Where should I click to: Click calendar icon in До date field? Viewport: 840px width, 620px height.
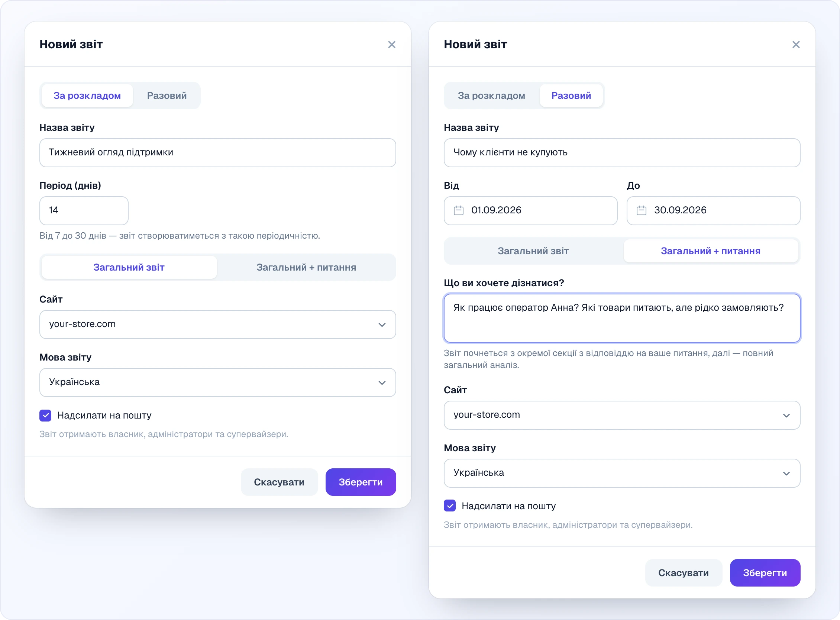(642, 210)
